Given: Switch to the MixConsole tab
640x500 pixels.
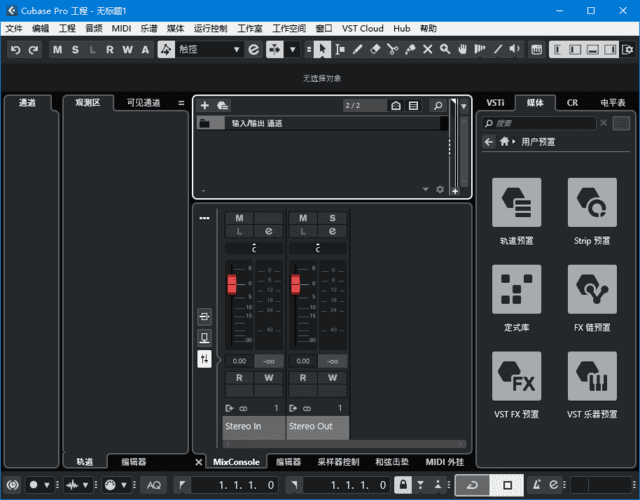Looking at the screenshot, I should [236, 462].
